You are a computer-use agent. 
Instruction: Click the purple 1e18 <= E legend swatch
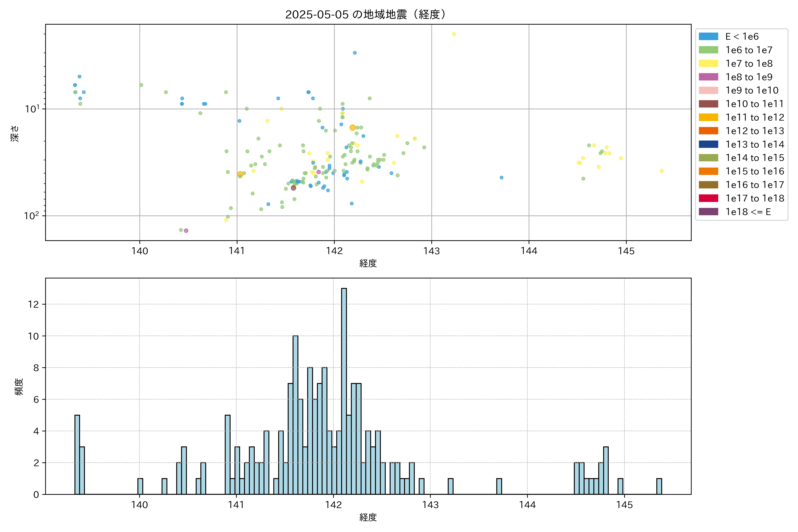click(x=708, y=212)
